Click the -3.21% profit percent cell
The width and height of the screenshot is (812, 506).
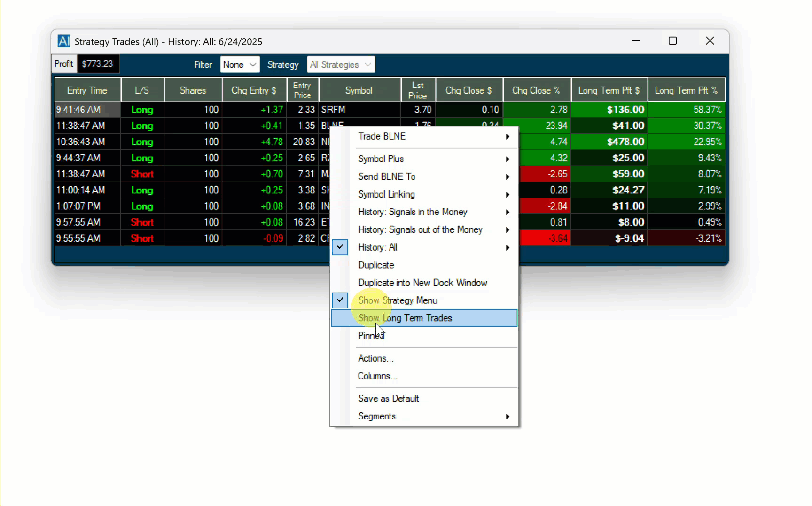coord(687,238)
